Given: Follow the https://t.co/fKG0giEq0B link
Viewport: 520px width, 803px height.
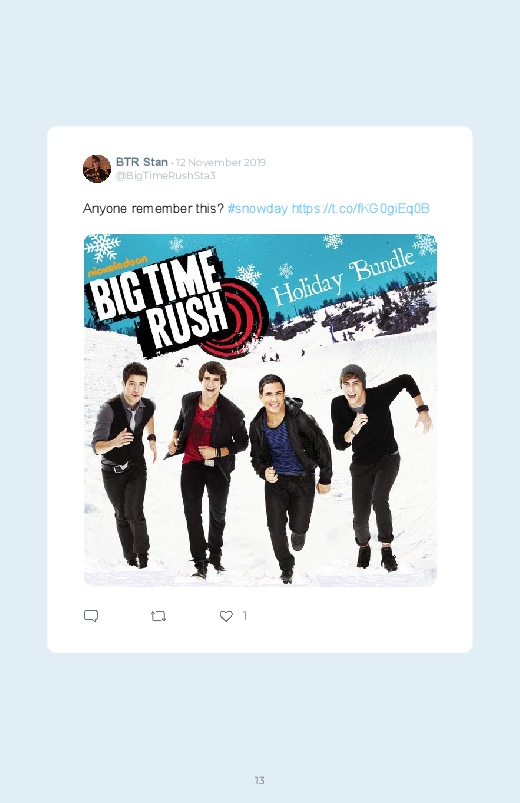Looking at the screenshot, I should point(360,208).
